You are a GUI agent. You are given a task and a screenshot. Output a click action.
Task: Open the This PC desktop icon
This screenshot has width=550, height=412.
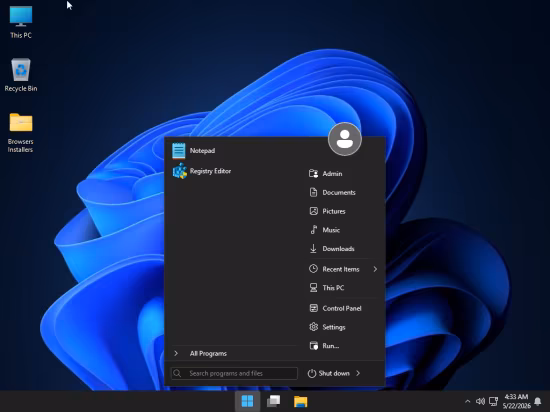click(21, 21)
